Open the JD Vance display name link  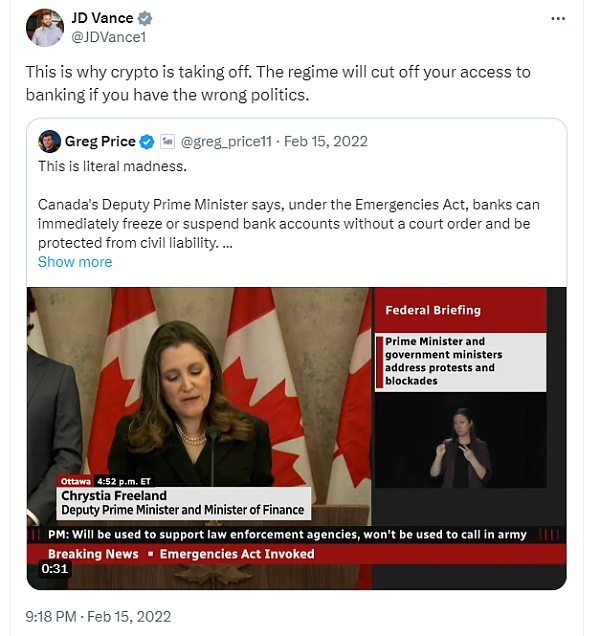coord(103,18)
